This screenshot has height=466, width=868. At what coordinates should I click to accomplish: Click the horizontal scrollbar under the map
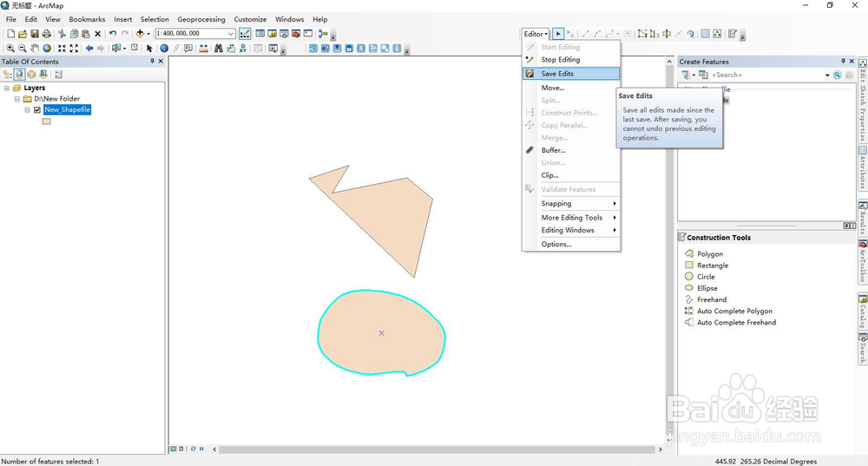(437, 450)
